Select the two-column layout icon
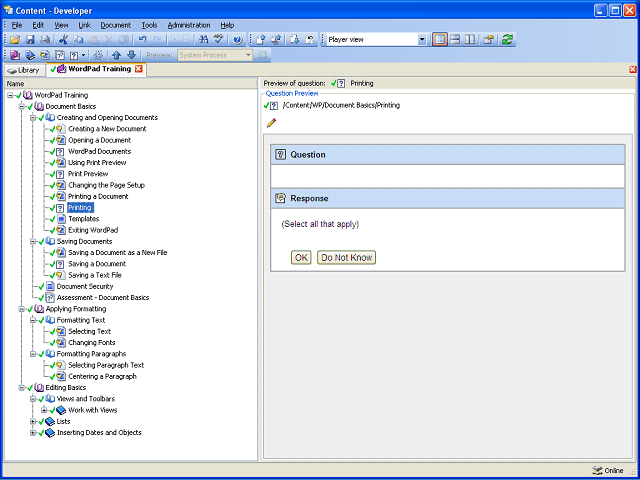 point(470,40)
